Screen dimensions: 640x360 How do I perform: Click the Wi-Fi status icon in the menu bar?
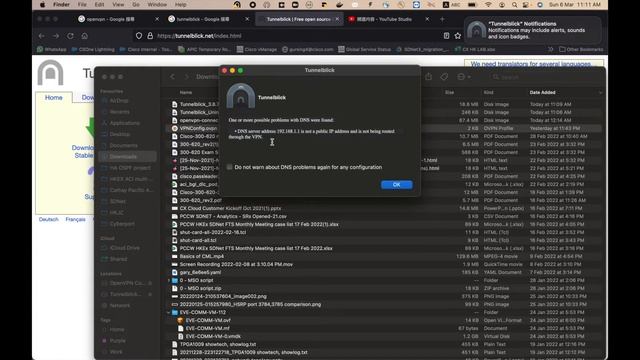click(489, 4)
